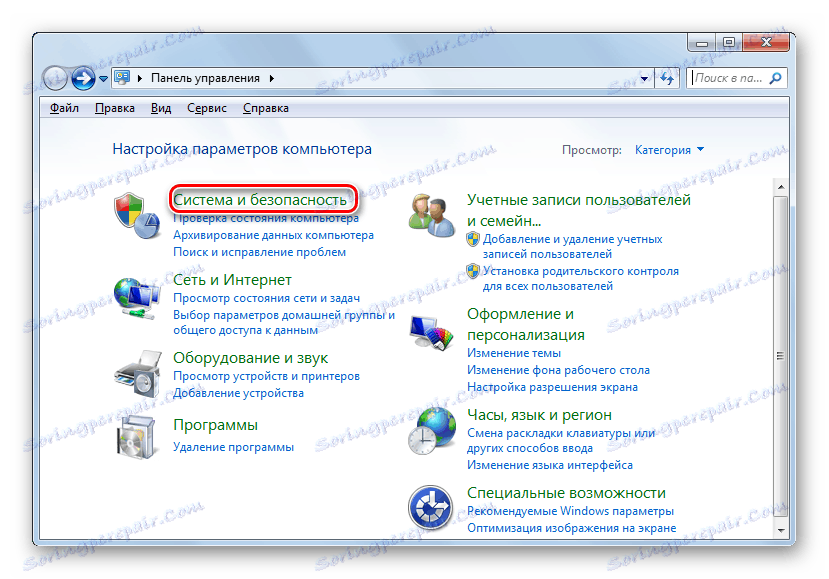Expand the address bar history dropdown
This screenshot has width=829, height=579.
coord(644,79)
